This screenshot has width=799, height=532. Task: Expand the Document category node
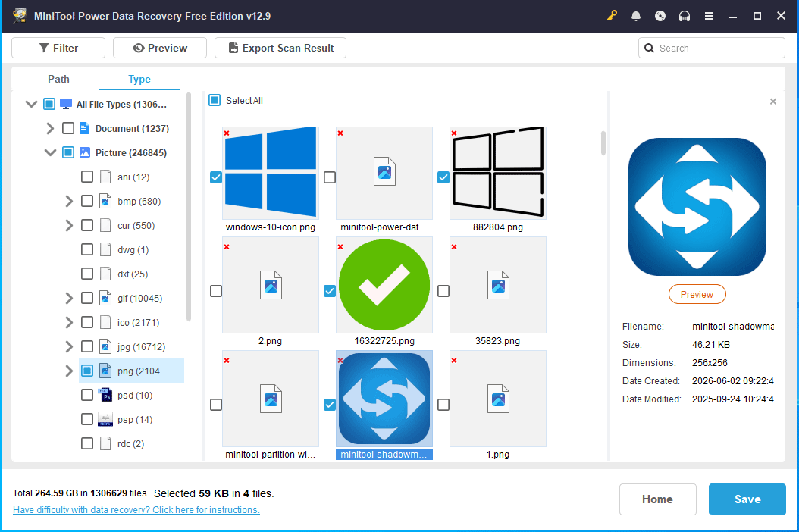point(50,128)
